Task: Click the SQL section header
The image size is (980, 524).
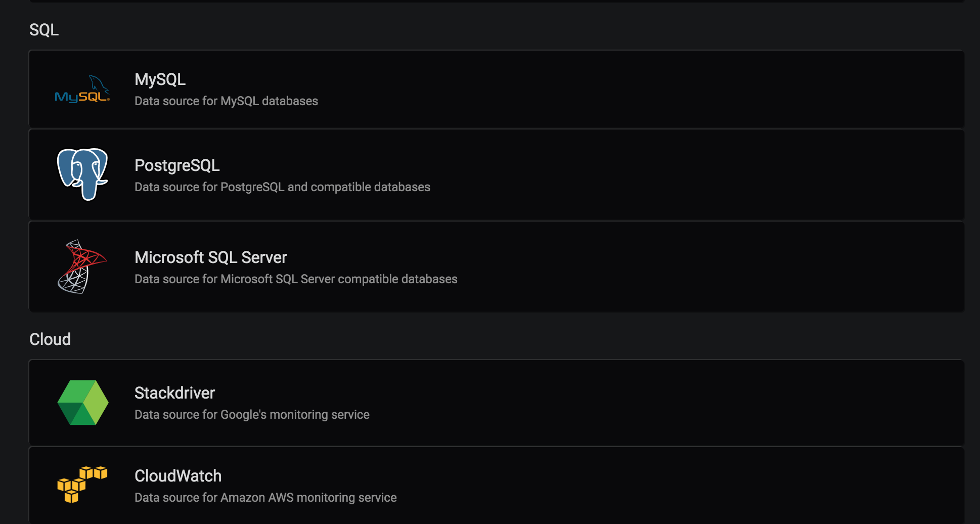Action: 44,30
